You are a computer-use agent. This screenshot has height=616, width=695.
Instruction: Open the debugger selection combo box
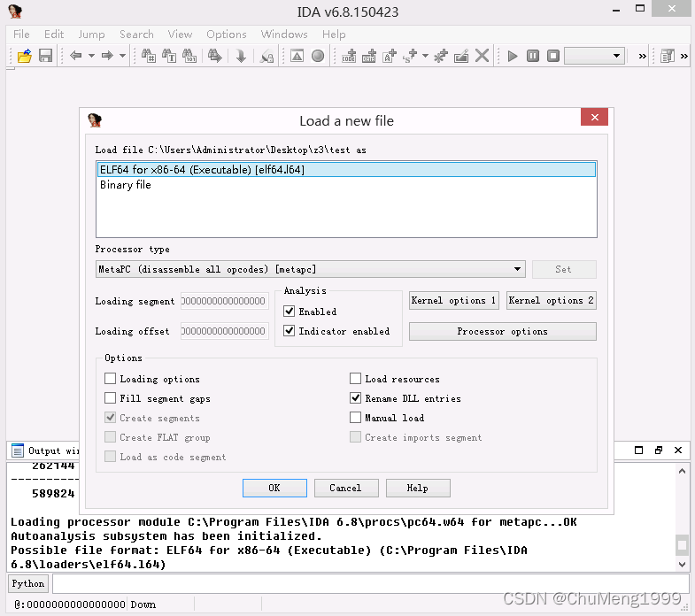coord(594,56)
